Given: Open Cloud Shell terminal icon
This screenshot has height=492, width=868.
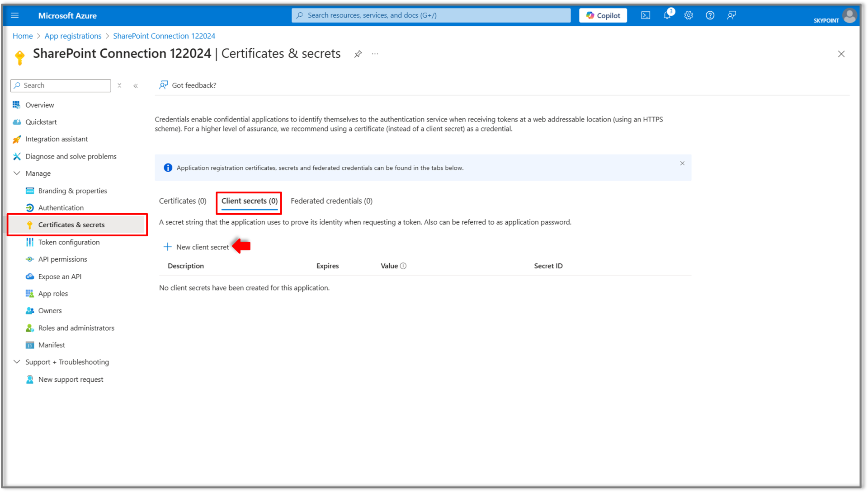Looking at the screenshot, I should pos(646,15).
